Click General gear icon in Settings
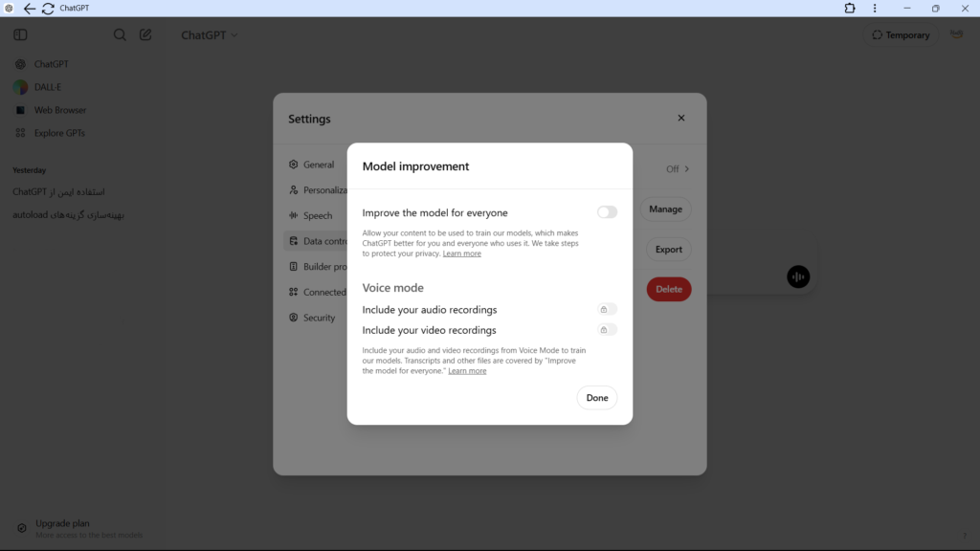Screen dimensions: 980x551 [x=293, y=165]
